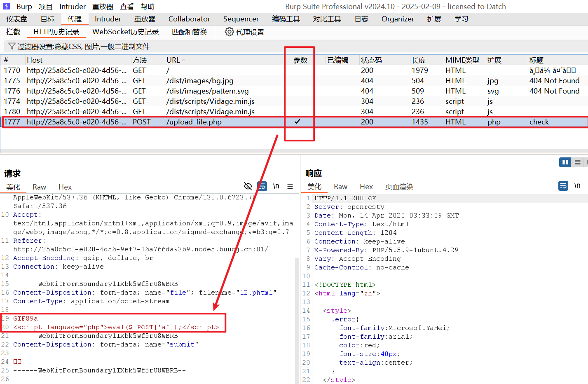Open the 学习 tab
Viewport: 588px width, 384px height.
461,19
